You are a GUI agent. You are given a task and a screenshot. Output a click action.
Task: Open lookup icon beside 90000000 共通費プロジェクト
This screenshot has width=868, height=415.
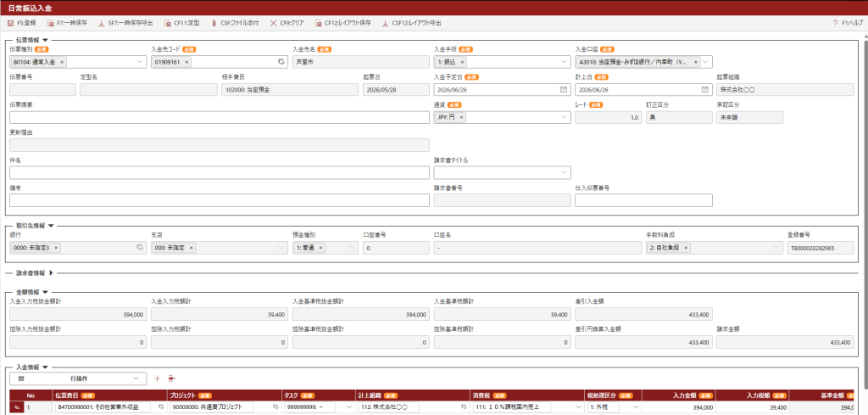275,407
